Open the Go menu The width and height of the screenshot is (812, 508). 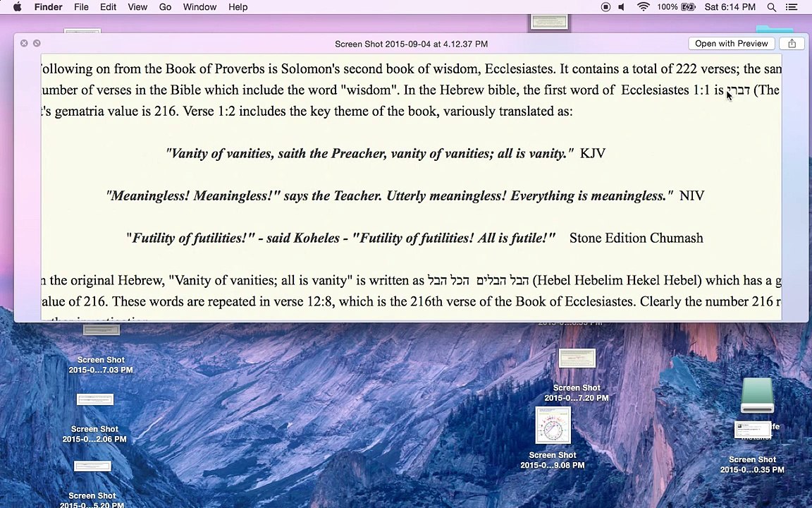pos(165,7)
